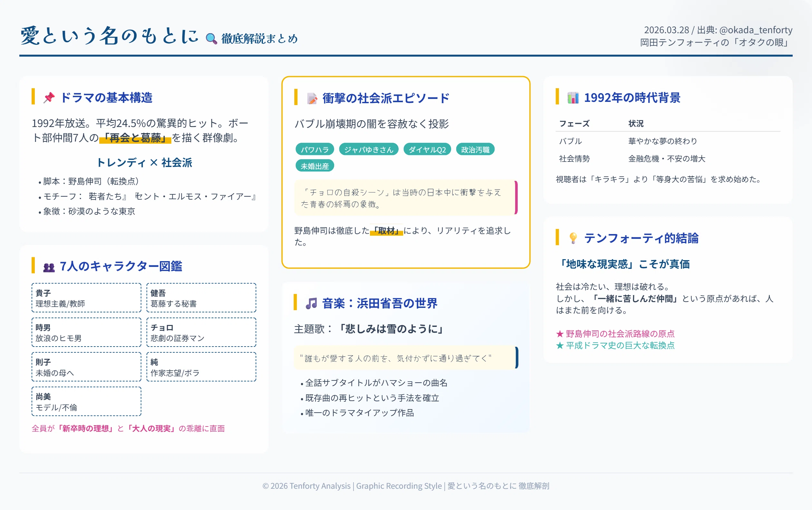The width and height of the screenshot is (812, 510).
Task: Click the theme song title 「悲しみは雪のように」
Action: [391, 329]
